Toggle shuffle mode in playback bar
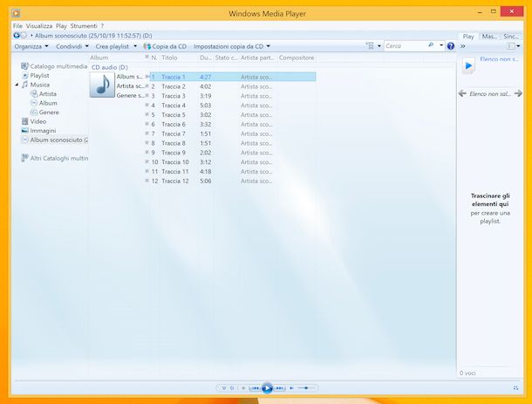This screenshot has width=532, height=404. (224, 387)
